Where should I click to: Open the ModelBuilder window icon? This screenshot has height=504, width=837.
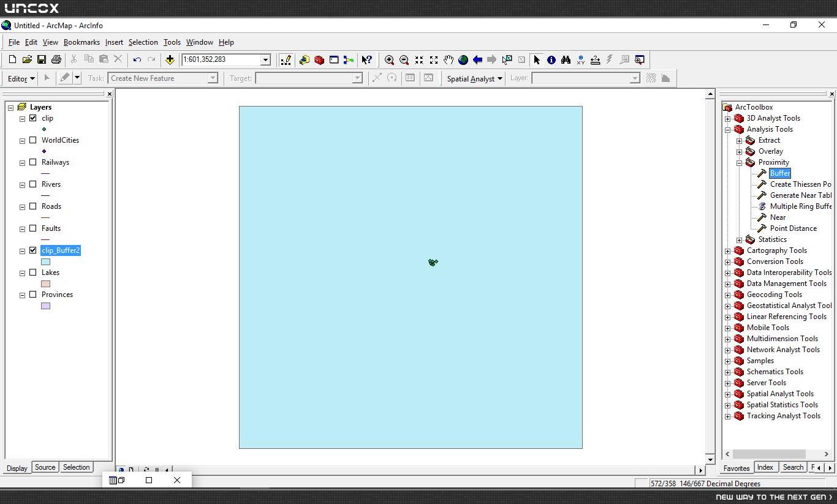[349, 59]
